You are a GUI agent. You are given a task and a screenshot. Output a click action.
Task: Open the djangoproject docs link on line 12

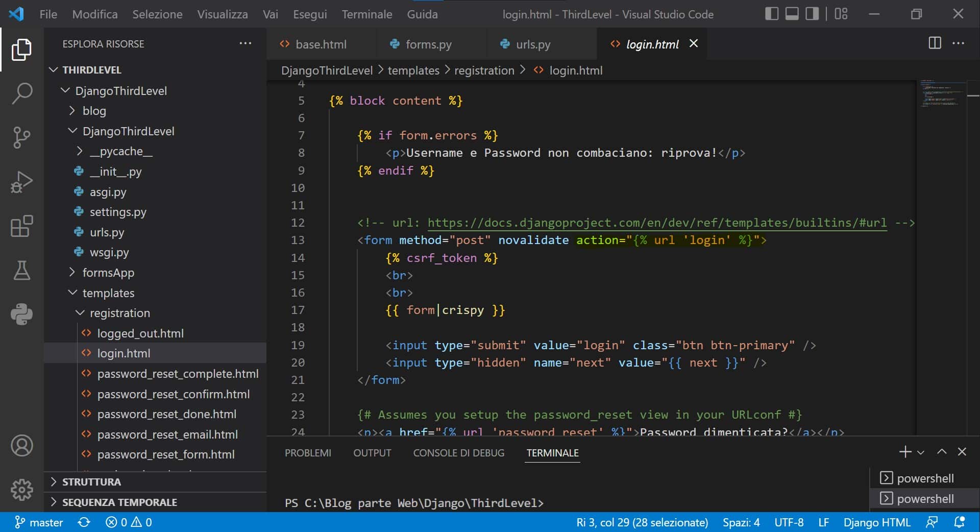pos(657,223)
